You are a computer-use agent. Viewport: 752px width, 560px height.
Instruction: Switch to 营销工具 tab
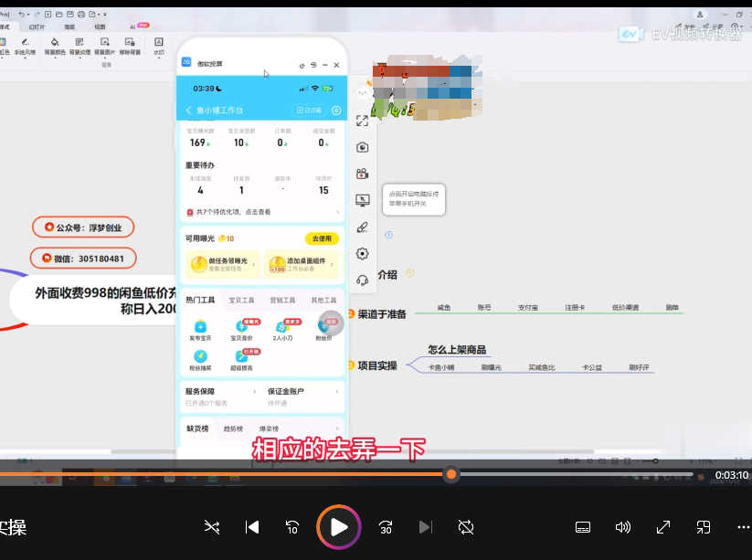282,301
